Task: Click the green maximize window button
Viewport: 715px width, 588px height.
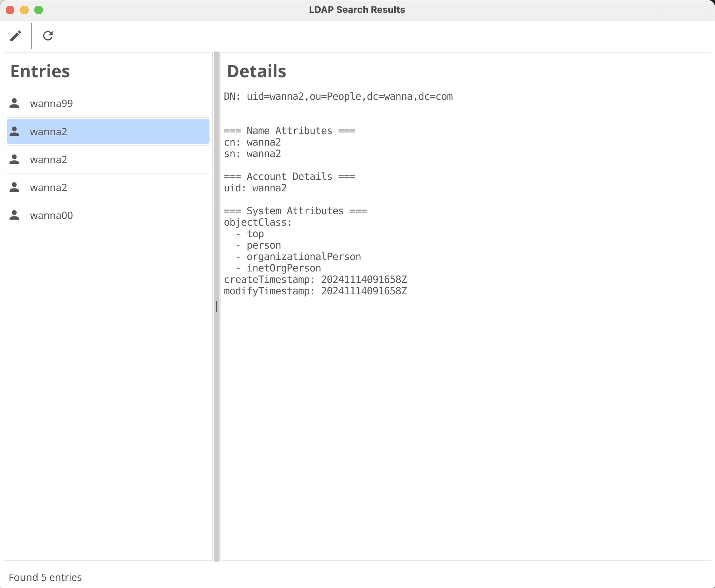Action: click(39, 10)
